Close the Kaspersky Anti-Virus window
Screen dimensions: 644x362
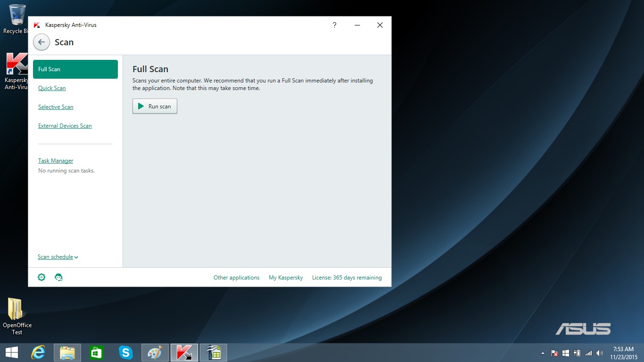(380, 25)
